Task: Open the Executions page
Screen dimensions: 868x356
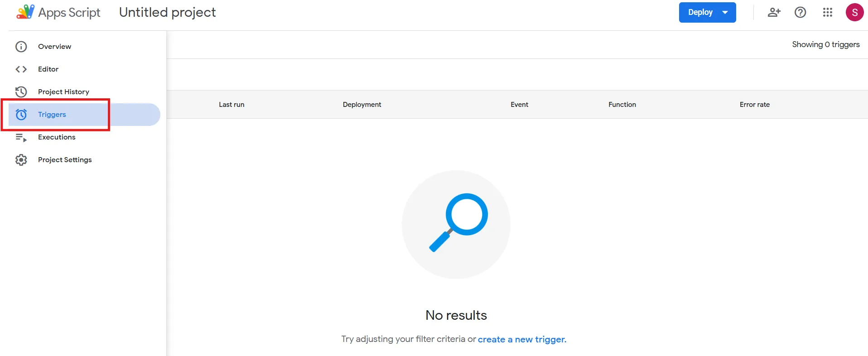Action: [57, 137]
